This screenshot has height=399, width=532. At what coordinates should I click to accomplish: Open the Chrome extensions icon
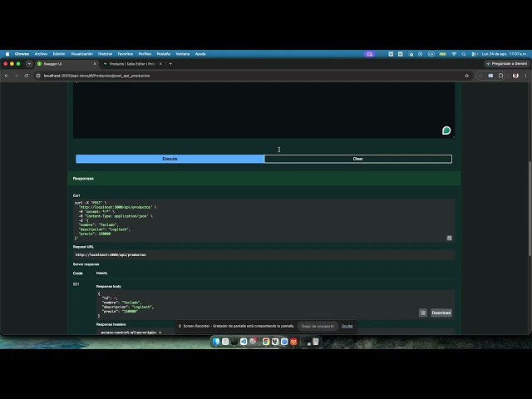tap(500, 76)
